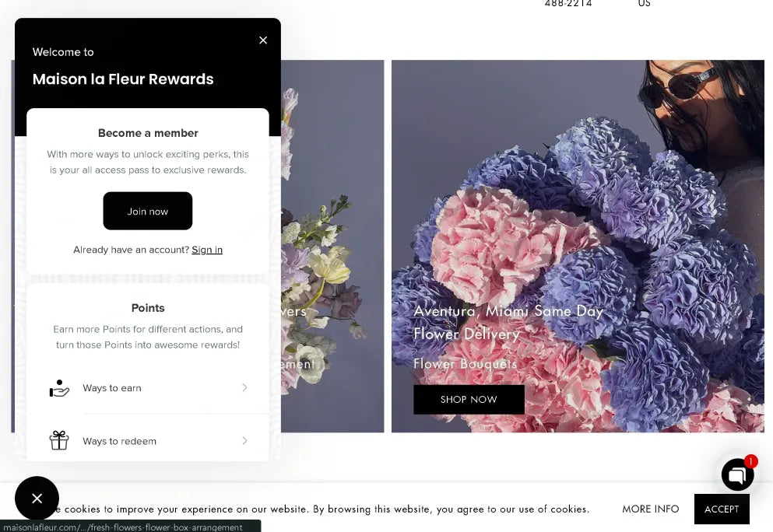Image resolution: width=773 pixels, height=532 pixels.
Task: Open the chat widget icon
Action: (x=737, y=475)
